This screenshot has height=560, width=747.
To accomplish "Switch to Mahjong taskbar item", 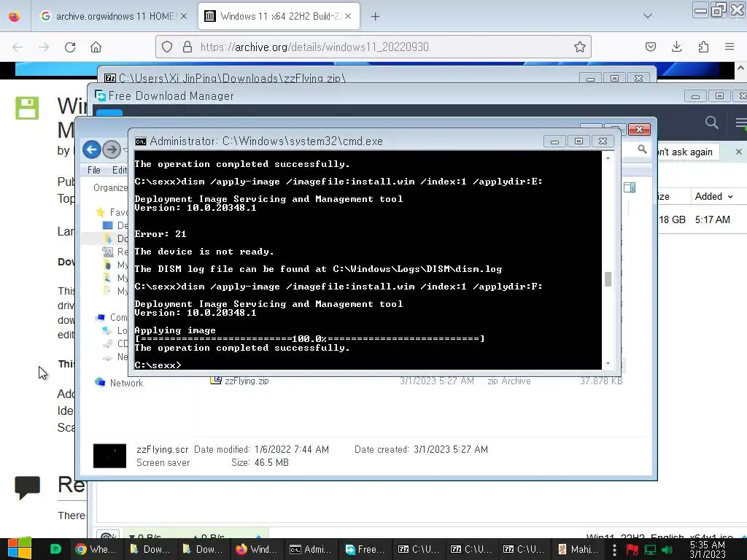I will (x=578, y=549).
